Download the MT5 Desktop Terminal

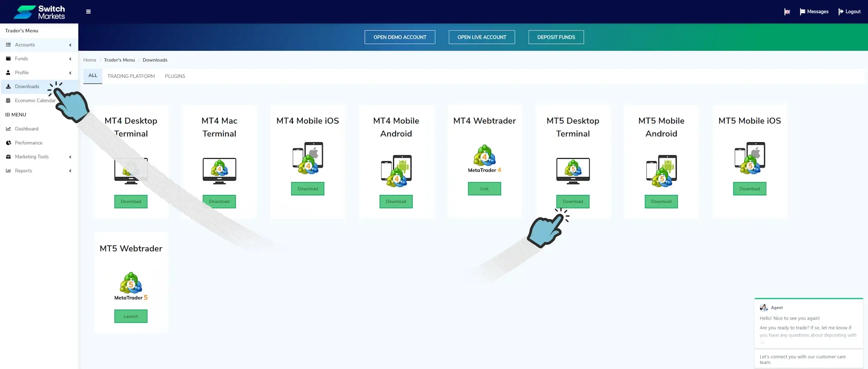[573, 201]
